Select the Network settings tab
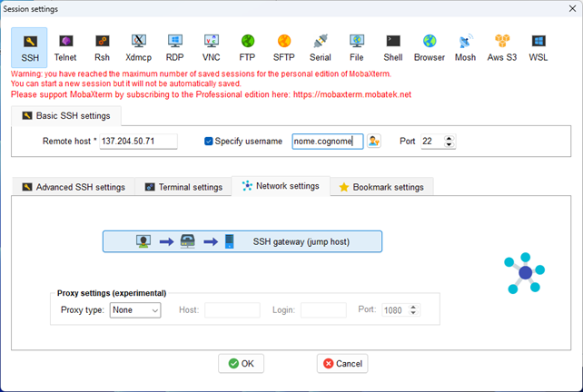The image size is (583, 392). coord(281,186)
